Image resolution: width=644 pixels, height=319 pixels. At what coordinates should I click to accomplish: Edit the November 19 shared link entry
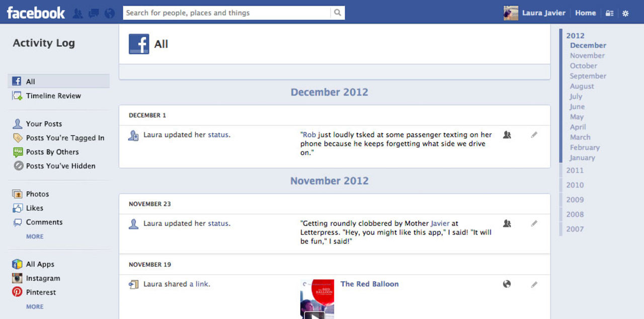(534, 284)
